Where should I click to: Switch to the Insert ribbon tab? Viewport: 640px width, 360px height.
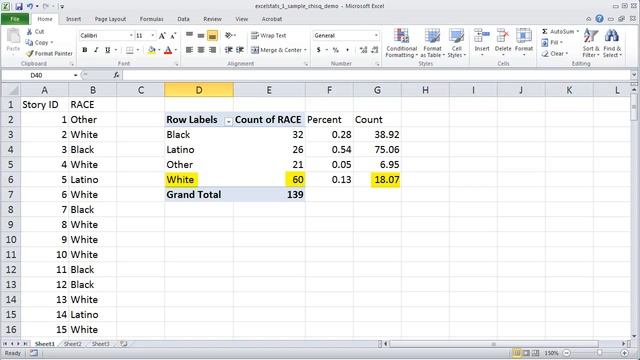(x=73, y=19)
